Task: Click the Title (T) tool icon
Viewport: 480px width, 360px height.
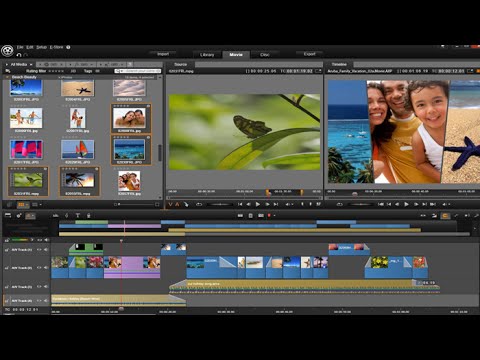Action: click(x=77, y=216)
